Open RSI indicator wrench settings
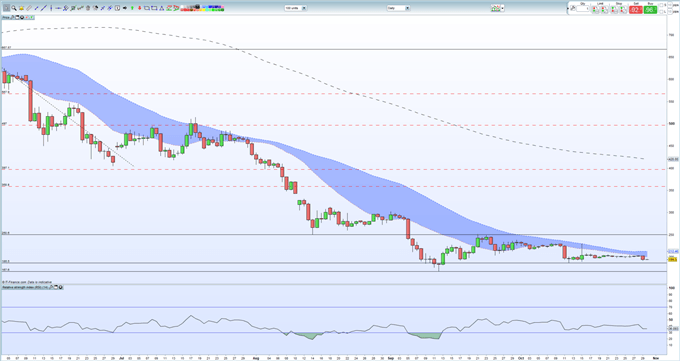680x361 pixels. coord(51,287)
